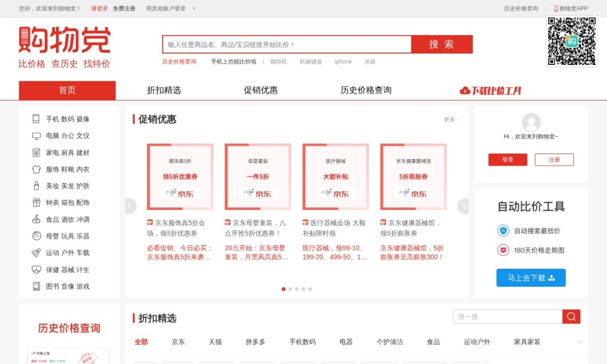Click the cloud download icon 下载比价工具
This screenshot has width=607, height=364.
tap(464, 91)
